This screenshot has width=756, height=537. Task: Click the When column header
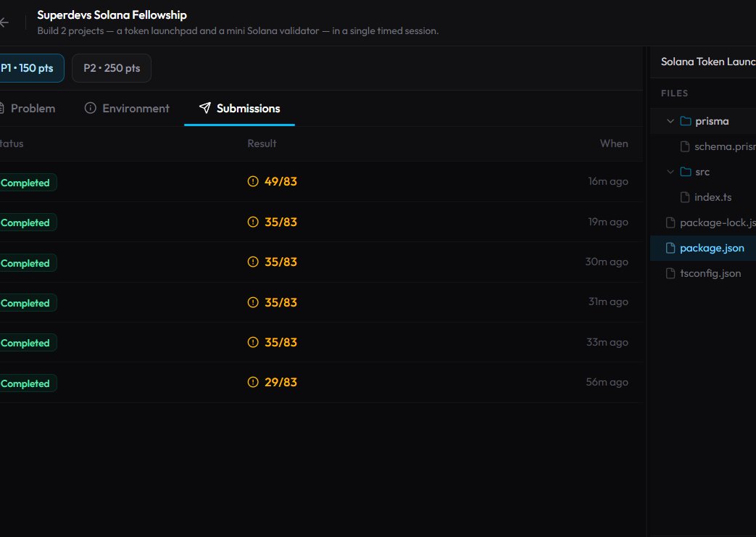[x=614, y=143]
